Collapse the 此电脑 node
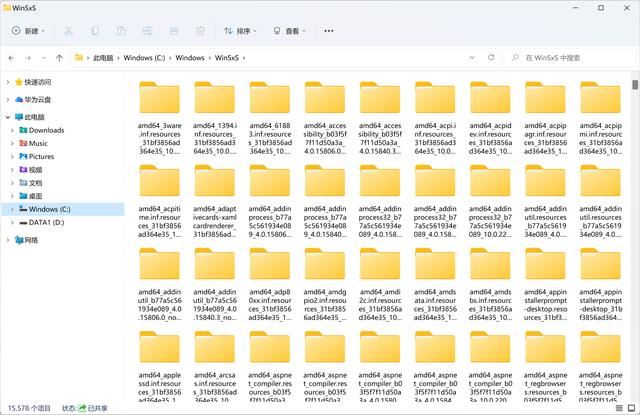This screenshot has width=640, height=415. [8, 117]
